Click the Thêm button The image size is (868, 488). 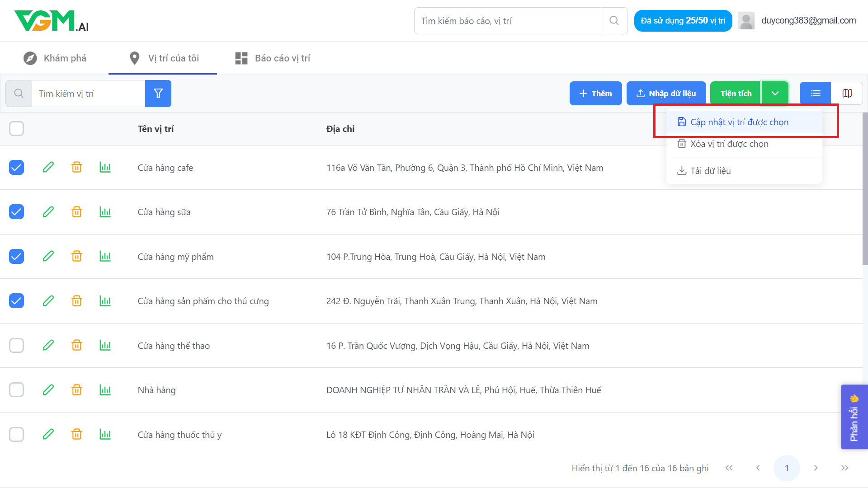coord(595,93)
